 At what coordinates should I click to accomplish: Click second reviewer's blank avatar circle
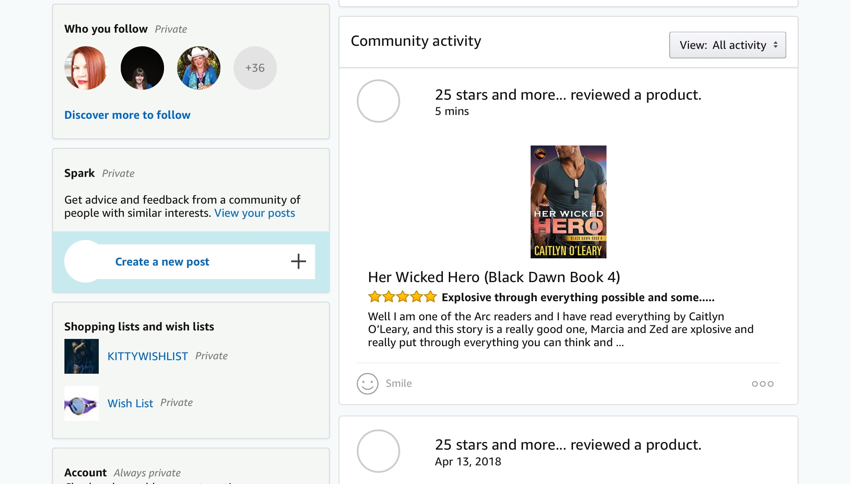click(x=378, y=451)
